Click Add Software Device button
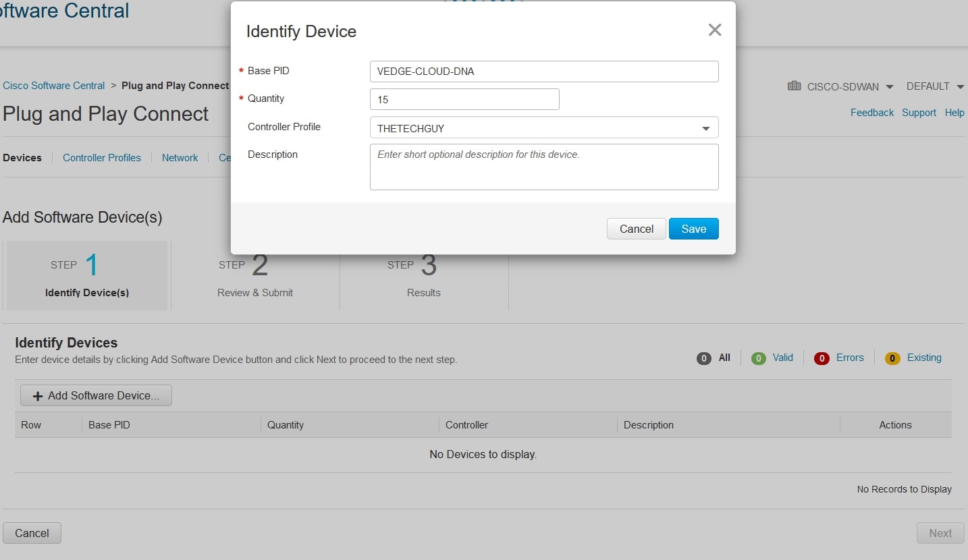Image resolution: width=968 pixels, height=560 pixels. [96, 395]
